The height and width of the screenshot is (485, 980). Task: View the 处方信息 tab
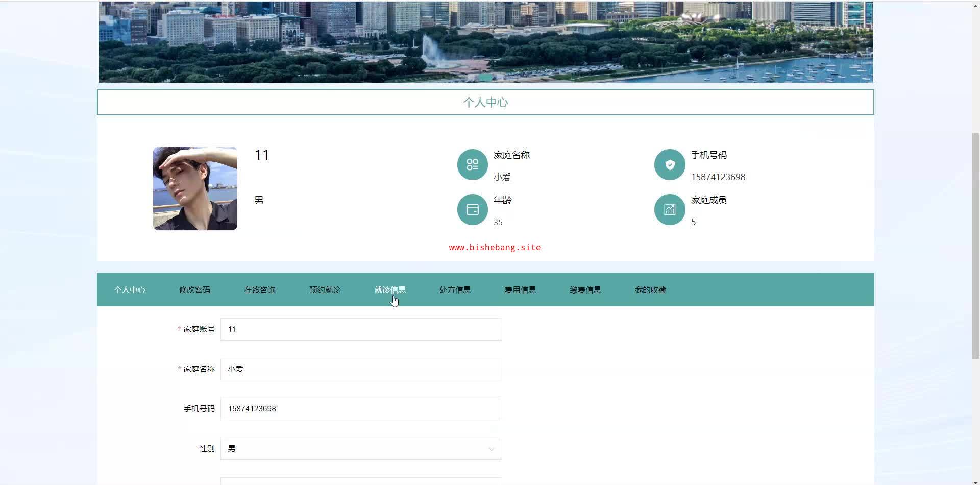tap(455, 290)
